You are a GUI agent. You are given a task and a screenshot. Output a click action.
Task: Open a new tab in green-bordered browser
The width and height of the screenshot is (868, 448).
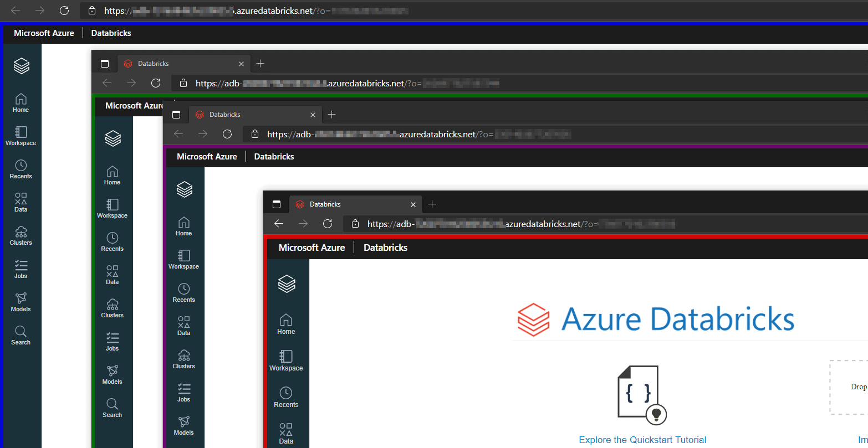(x=261, y=64)
